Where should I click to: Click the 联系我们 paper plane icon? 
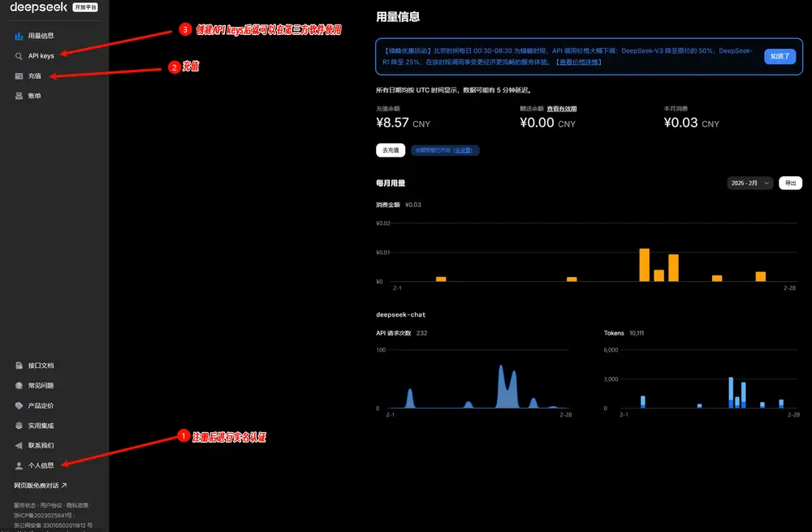pos(19,445)
